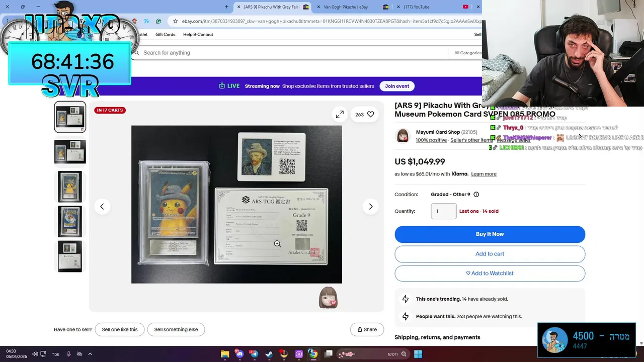Open Google Chrome from the taskbar
Screen dimensions: 644x362
313,354
